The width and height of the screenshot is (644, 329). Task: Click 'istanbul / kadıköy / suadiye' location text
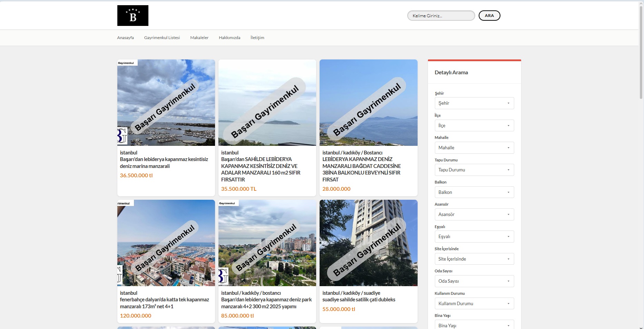[351, 293]
